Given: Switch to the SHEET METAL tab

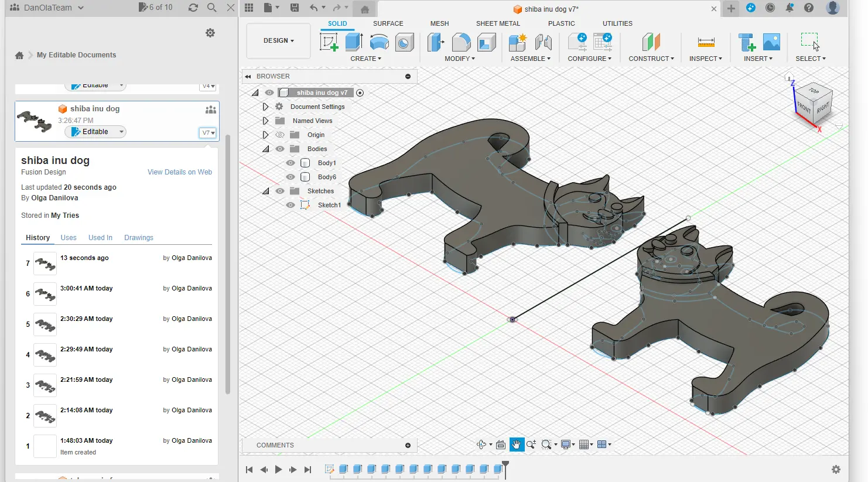Looking at the screenshot, I should pos(497,23).
